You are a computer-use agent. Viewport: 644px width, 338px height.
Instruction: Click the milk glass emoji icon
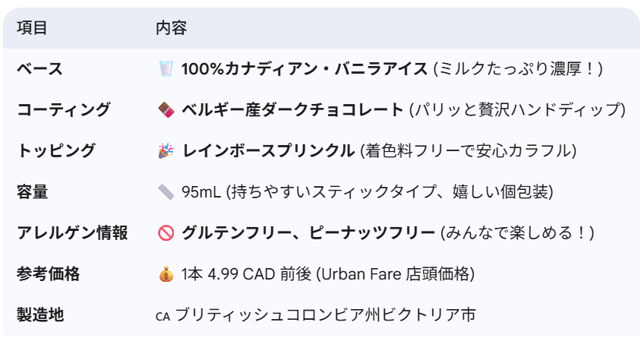click(x=166, y=68)
